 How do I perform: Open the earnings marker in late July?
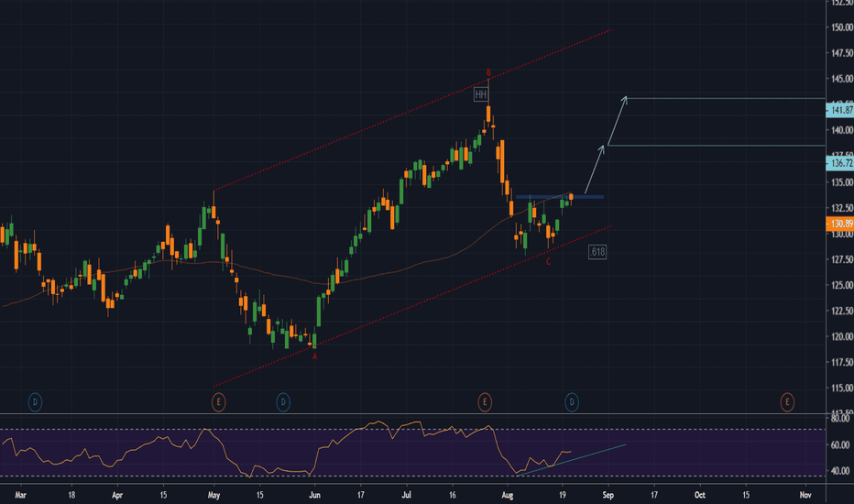pos(485,402)
